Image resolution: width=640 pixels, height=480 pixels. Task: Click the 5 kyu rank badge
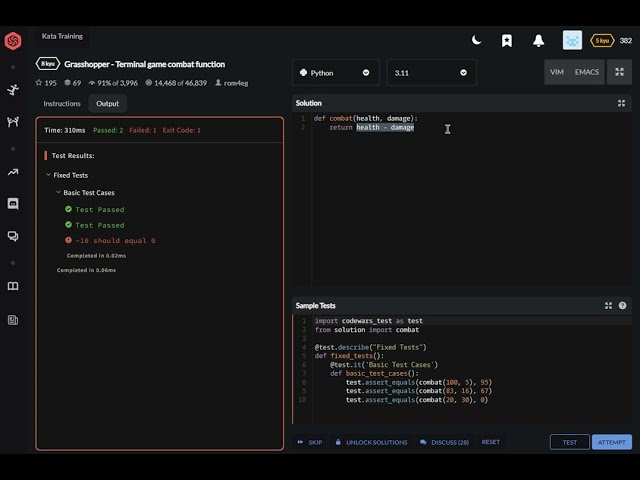coord(602,40)
